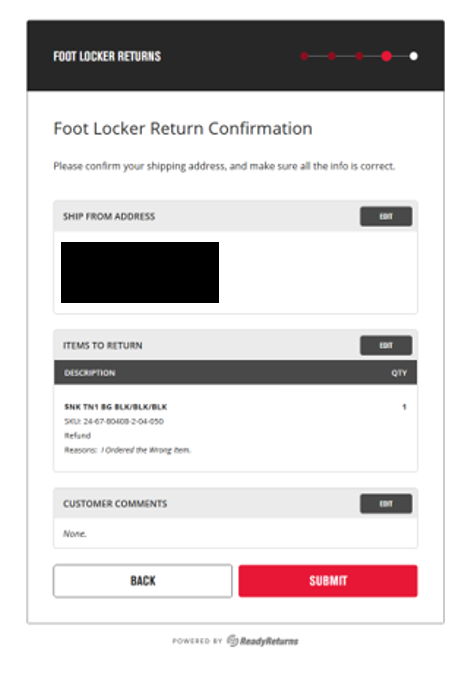
Task: Click the item SKU number text
Action: pyautogui.click(x=114, y=421)
